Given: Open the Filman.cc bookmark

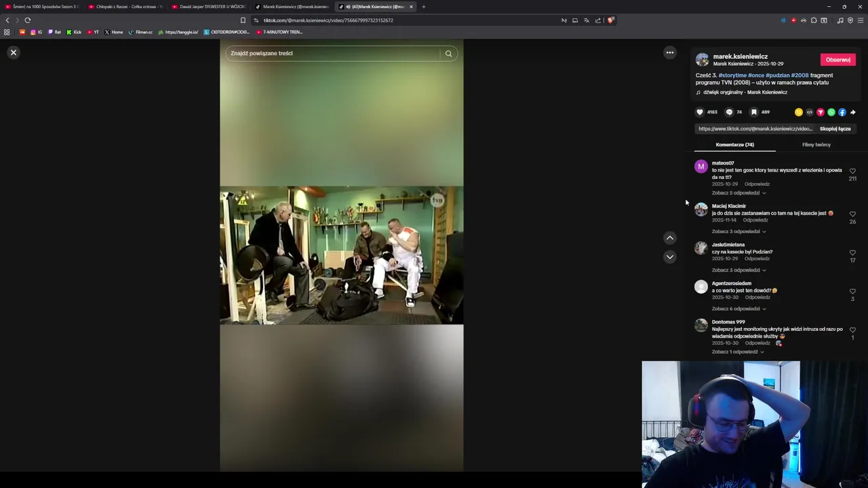Looking at the screenshot, I should (141, 32).
